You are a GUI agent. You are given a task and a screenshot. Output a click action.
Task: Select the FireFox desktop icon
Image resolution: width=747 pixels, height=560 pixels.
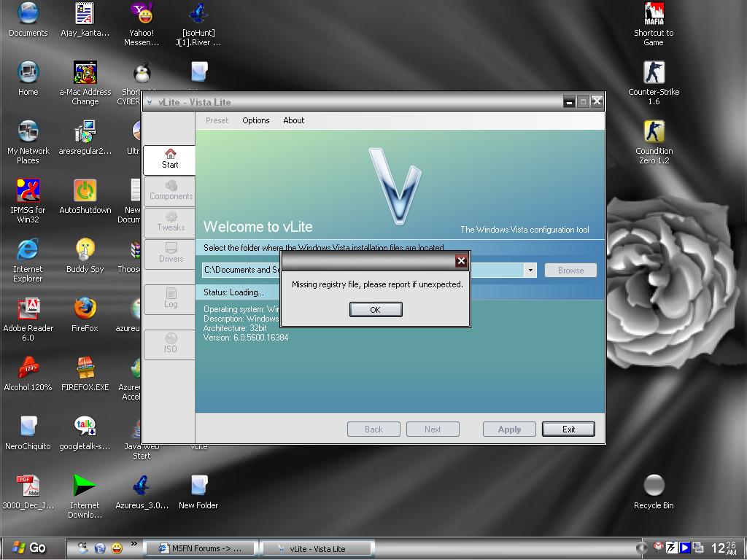click(x=85, y=315)
